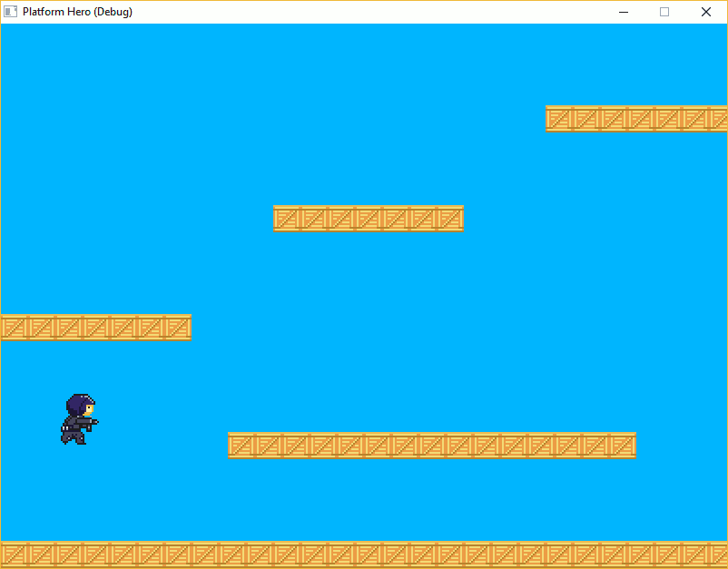The height and width of the screenshot is (569, 728).
Task: Close the Platform Hero debug window
Action: pyautogui.click(x=706, y=12)
